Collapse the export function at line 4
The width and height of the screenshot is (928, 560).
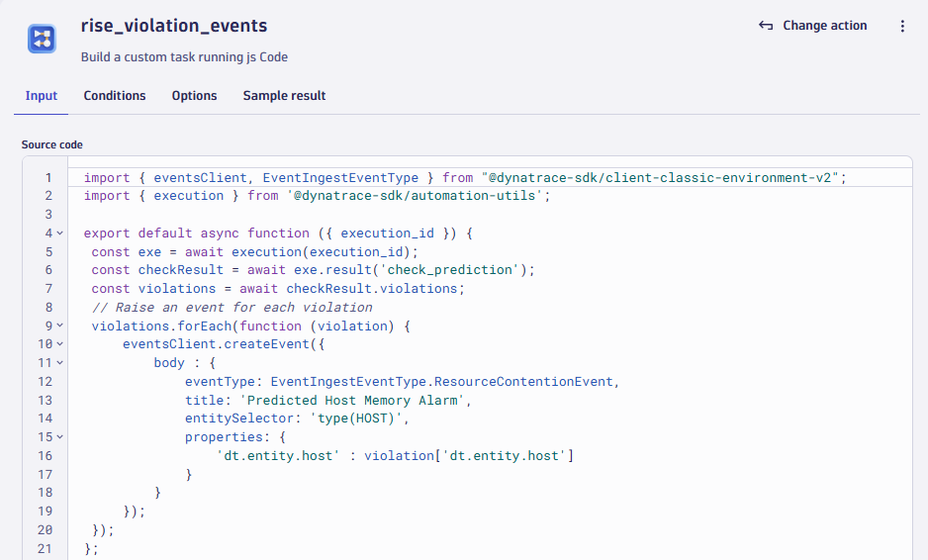(59, 233)
